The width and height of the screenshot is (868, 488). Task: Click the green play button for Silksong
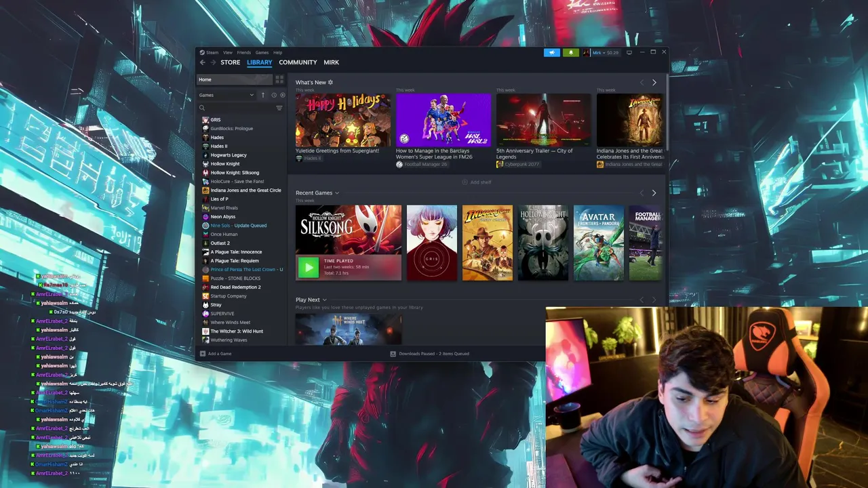[x=308, y=267]
